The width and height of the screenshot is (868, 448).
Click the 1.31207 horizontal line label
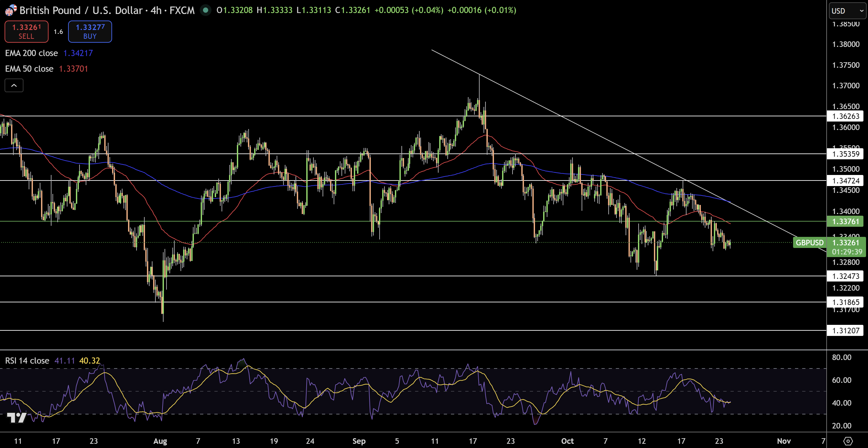click(846, 330)
